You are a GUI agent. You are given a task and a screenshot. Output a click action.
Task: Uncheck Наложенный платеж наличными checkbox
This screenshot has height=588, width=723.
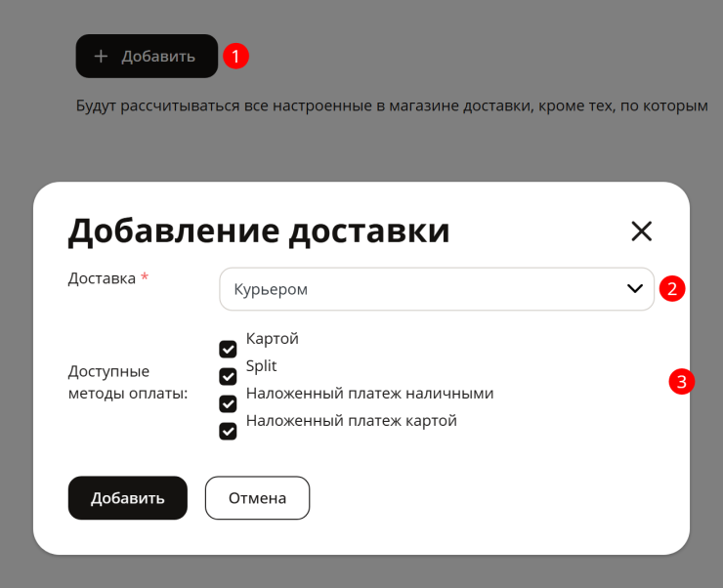coord(228,403)
